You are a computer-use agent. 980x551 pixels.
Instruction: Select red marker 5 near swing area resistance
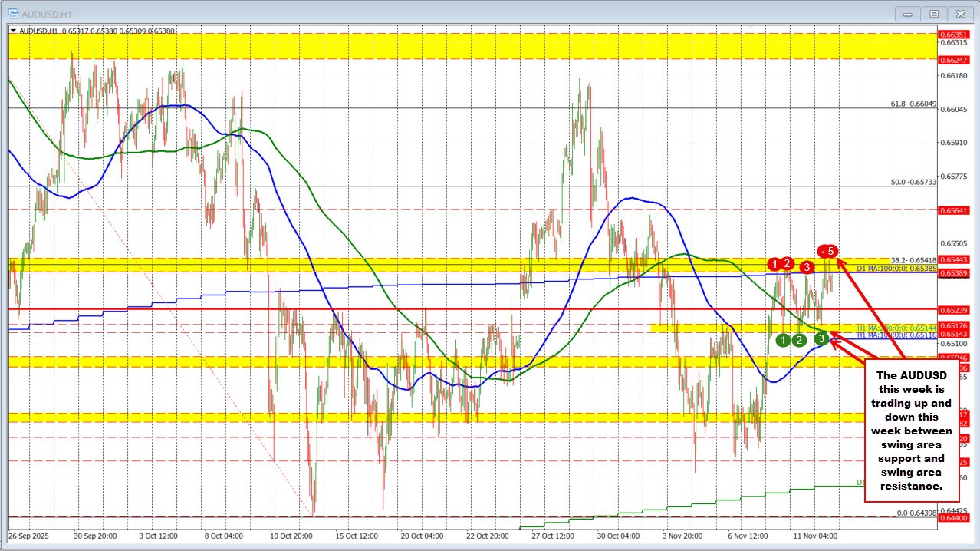[827, 252]
